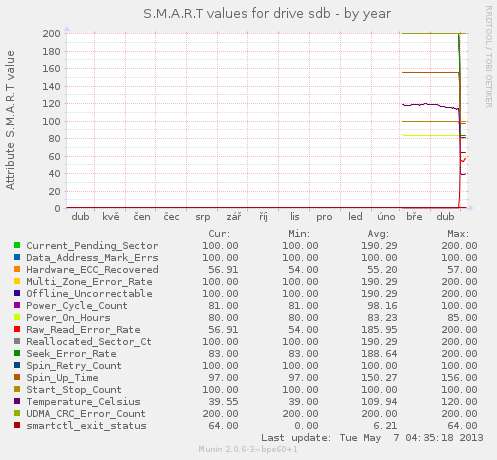Select the Reallocated_Sector_Ct legend label
This screenshot has height=460, width=497.
click(89, 342)
